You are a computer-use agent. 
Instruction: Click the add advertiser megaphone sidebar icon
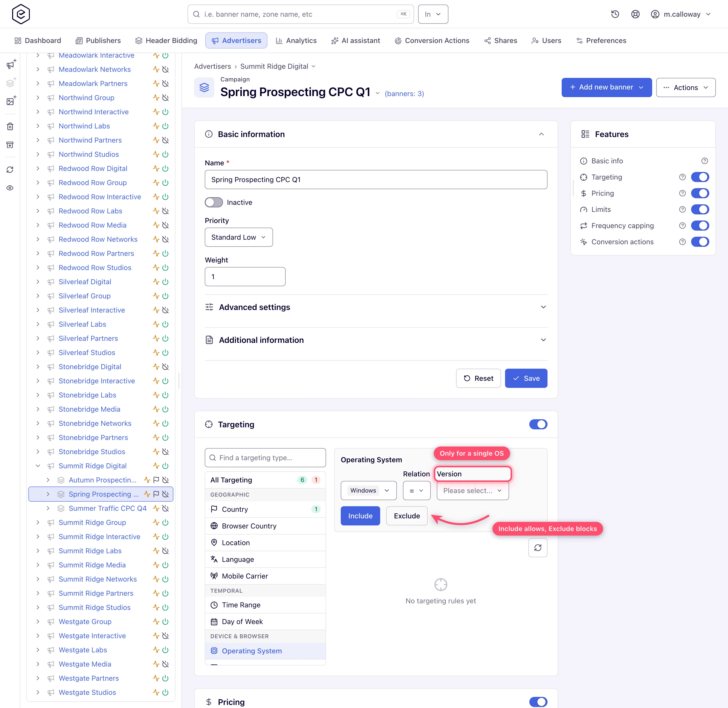(x=11, y=64)
